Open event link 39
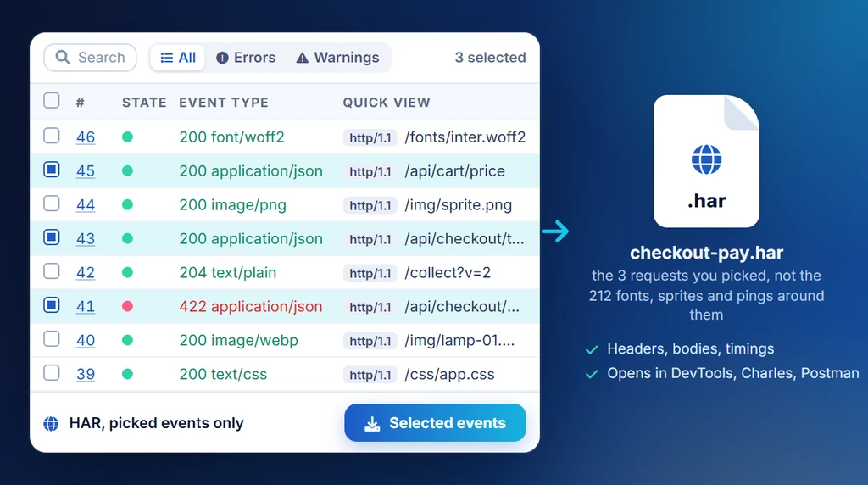The height and width of the screenshot is (485, 868). [x=86, y=374]
